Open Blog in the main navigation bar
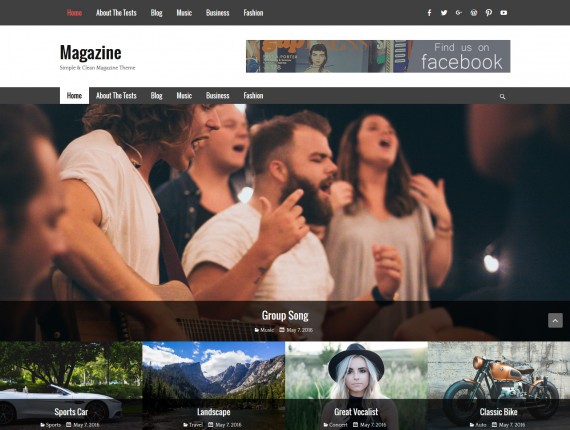570x430 pixels. [156, 96]
